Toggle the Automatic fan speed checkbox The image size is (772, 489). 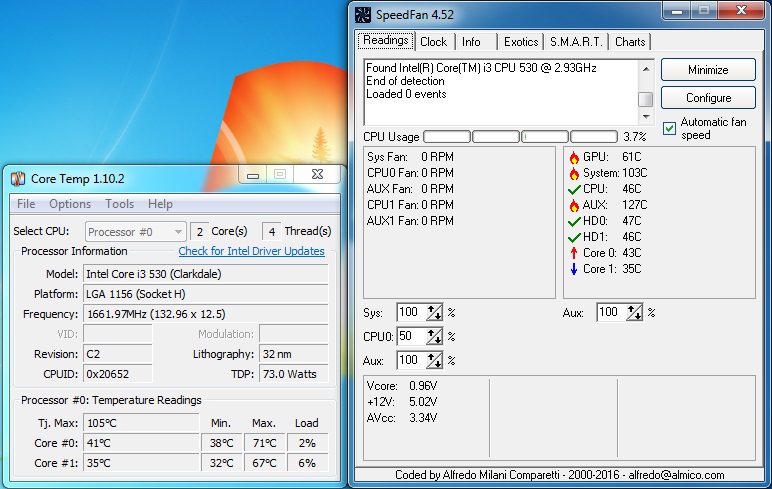coord(669,129)
